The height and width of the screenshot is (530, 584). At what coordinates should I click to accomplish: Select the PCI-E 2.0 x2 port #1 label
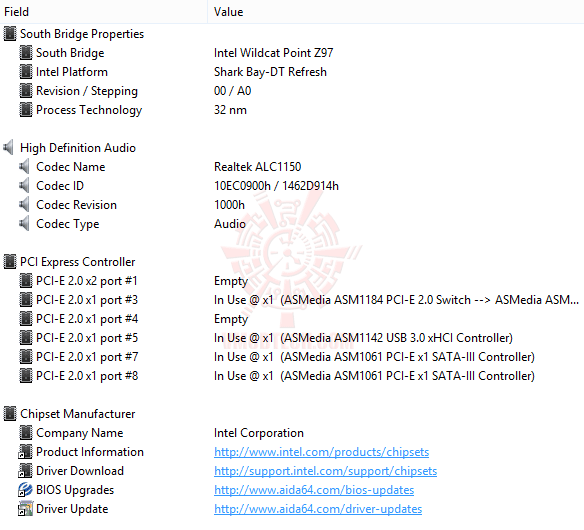tap(87, 281)
